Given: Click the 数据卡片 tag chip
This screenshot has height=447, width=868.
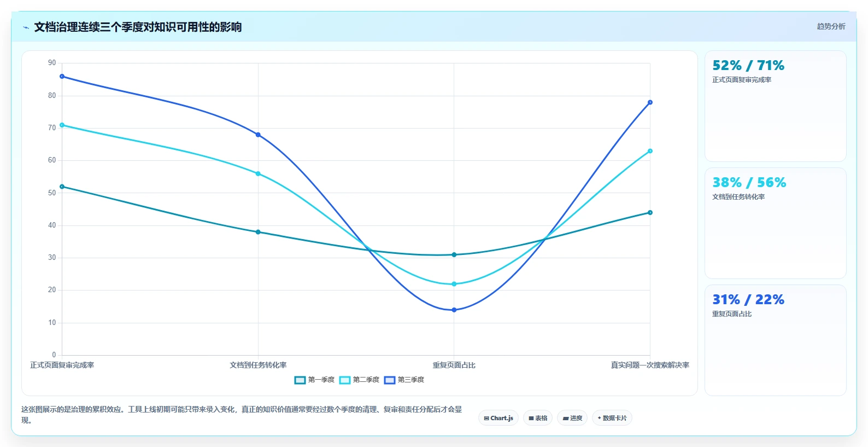Looking at the screenshot, I should click(x=612, y=418).
